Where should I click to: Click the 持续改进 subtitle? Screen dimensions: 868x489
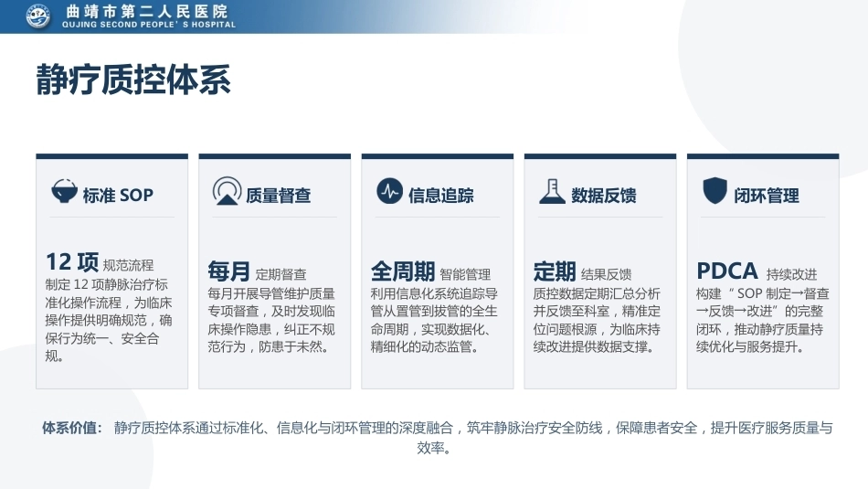791,274
